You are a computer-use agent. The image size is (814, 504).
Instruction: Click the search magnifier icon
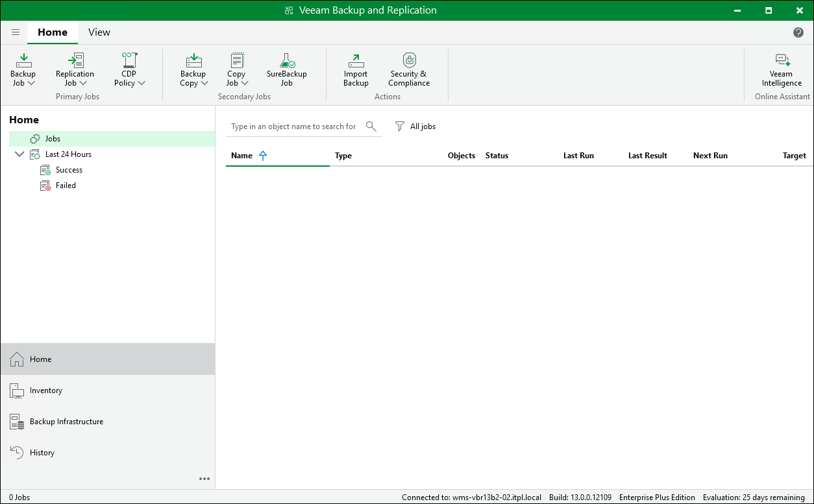[x=371, y=126]
